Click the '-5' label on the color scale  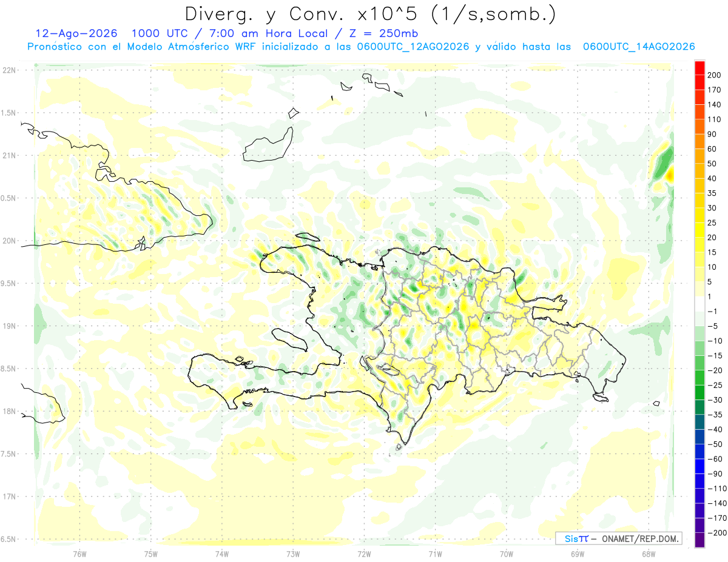click(713, 326)
